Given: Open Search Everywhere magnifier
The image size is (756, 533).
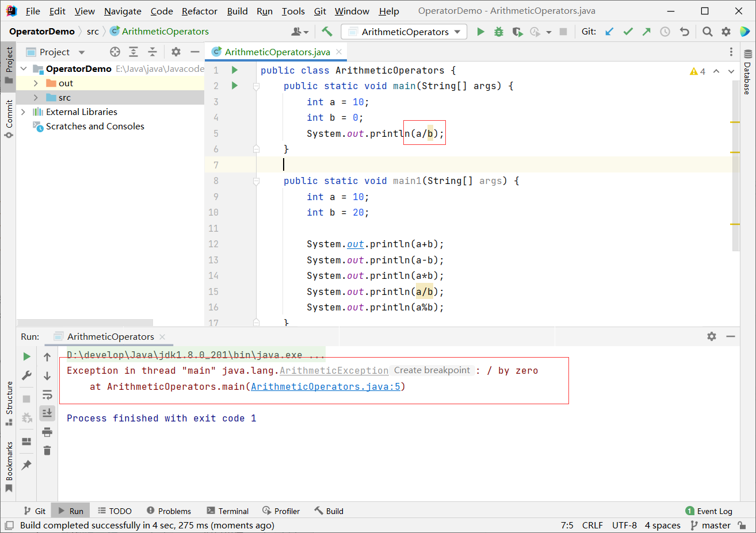Looking at the screenshot, I should coord(708,32).
